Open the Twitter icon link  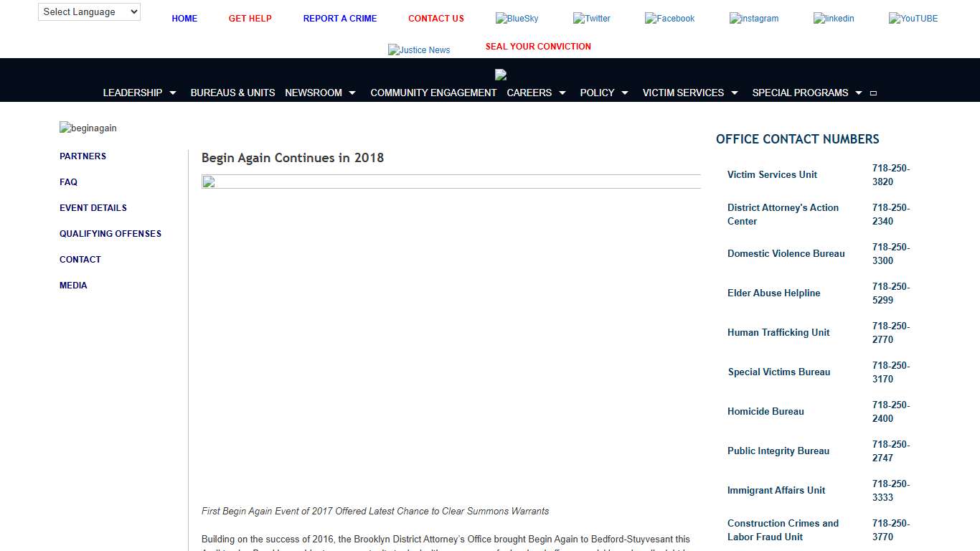592,19
